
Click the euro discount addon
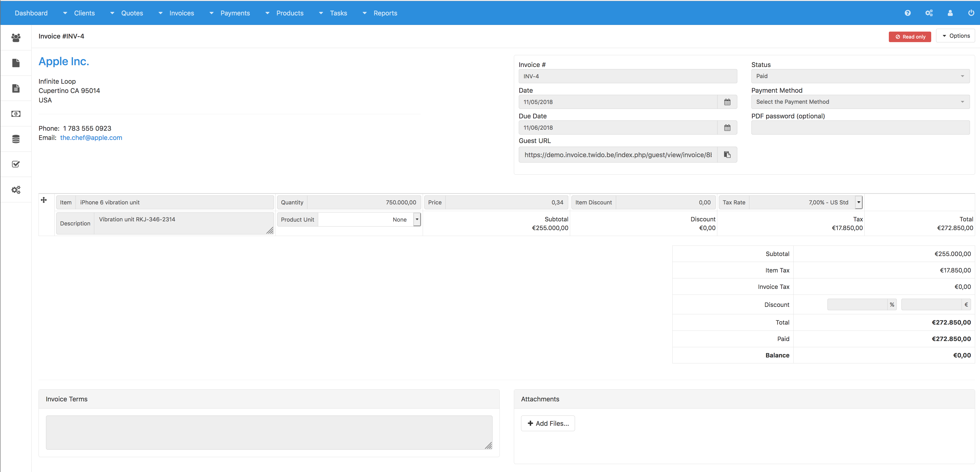(x=966, y=305)
